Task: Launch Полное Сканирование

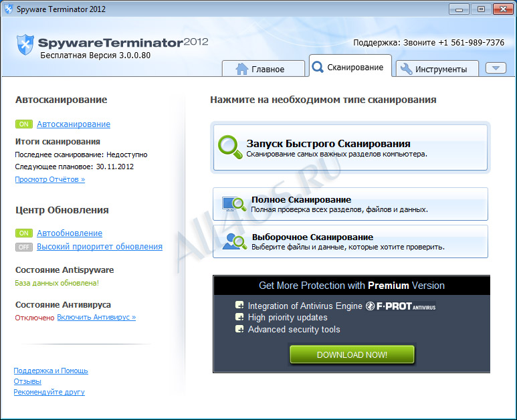Action: pyautogui.click(x=350, y=204)
